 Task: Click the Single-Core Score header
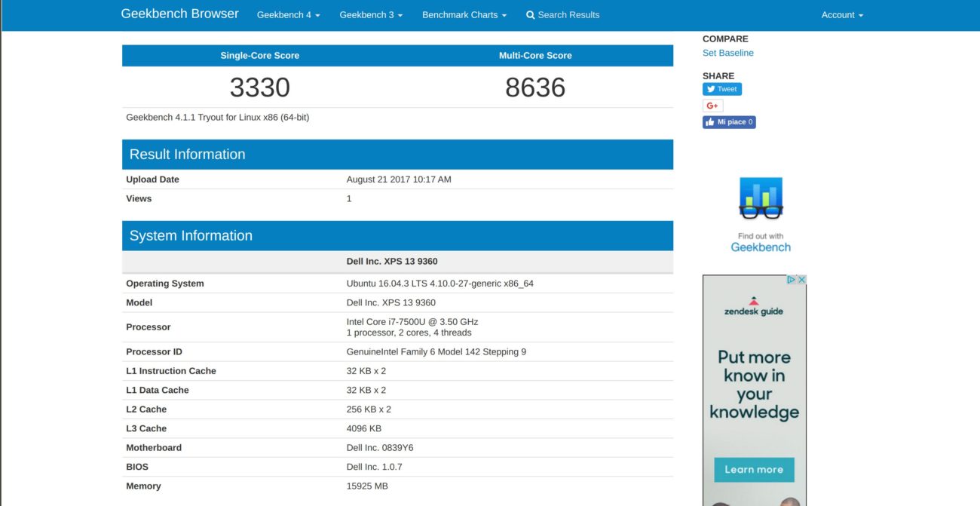260,56
